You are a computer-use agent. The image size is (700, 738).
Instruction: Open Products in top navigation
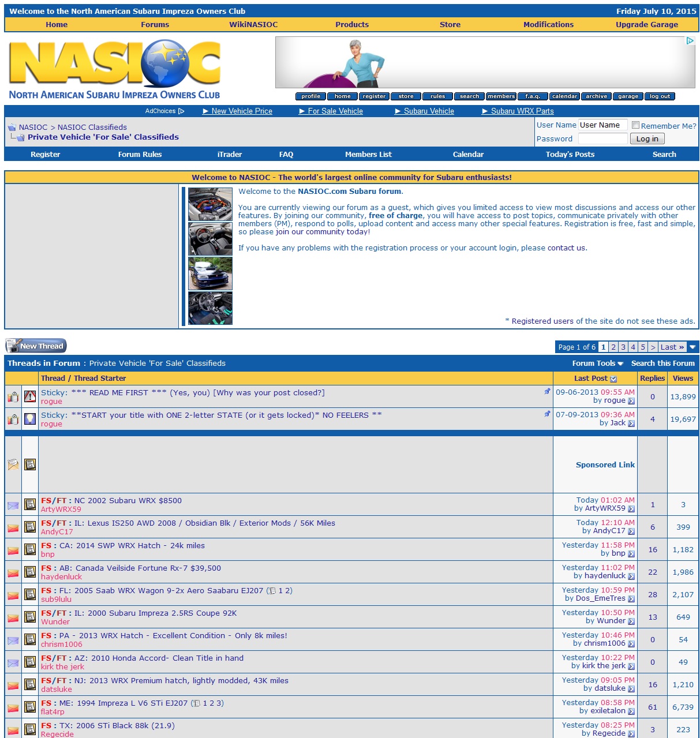(x=352, y=24)
